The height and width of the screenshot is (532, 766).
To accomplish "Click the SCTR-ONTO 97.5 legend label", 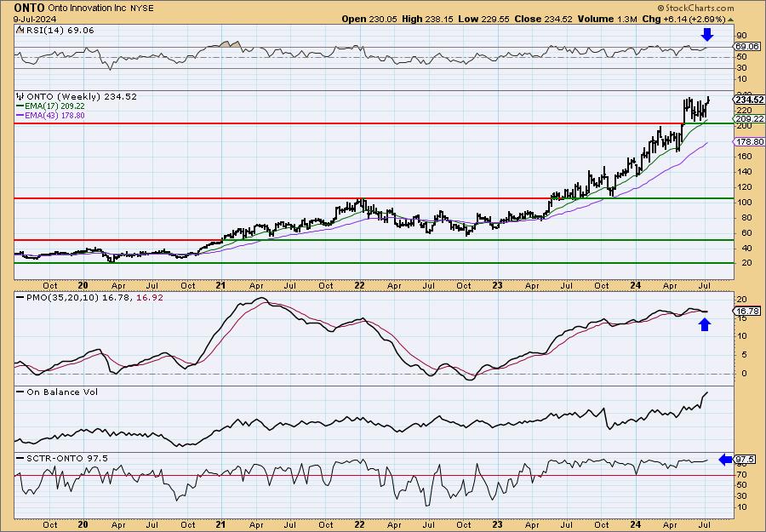I will tap(67, 458).
